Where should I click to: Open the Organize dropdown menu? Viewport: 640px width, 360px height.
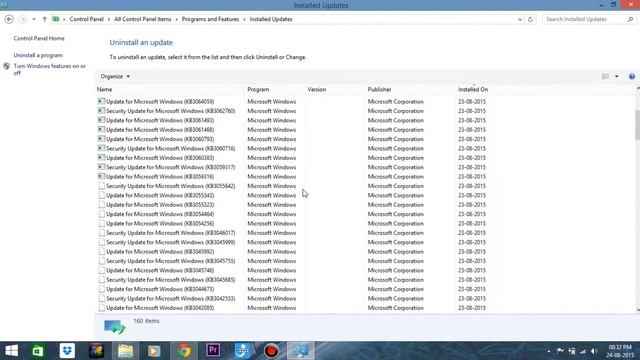115,76
